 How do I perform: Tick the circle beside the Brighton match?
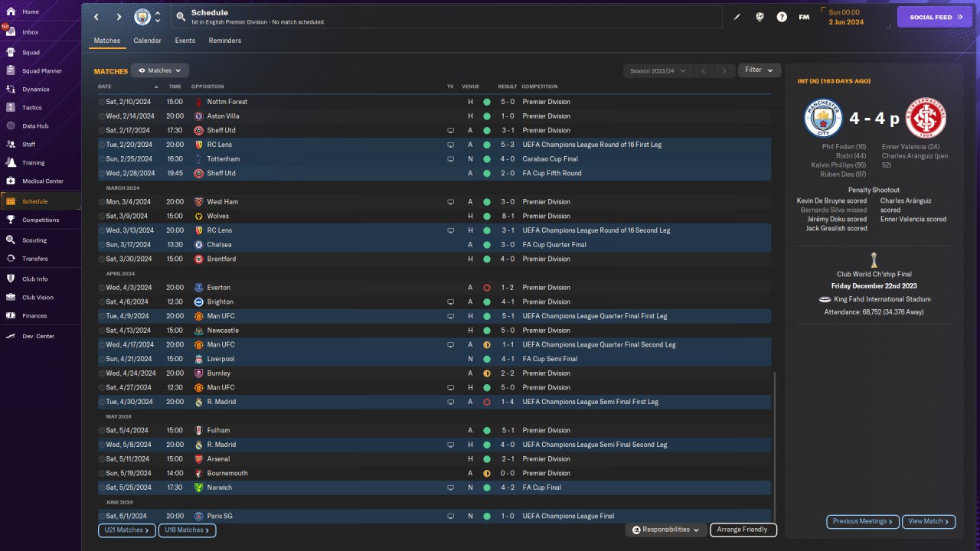(102, 302)
